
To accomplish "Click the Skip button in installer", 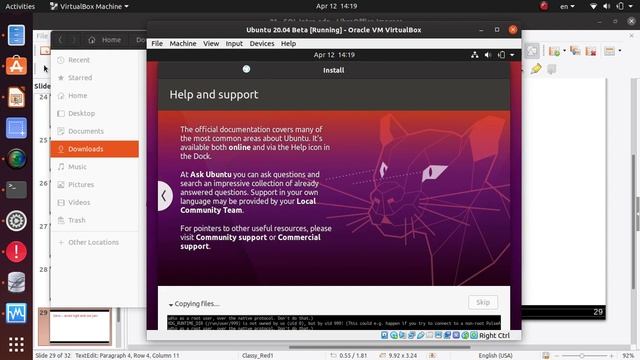I will 483,302.
